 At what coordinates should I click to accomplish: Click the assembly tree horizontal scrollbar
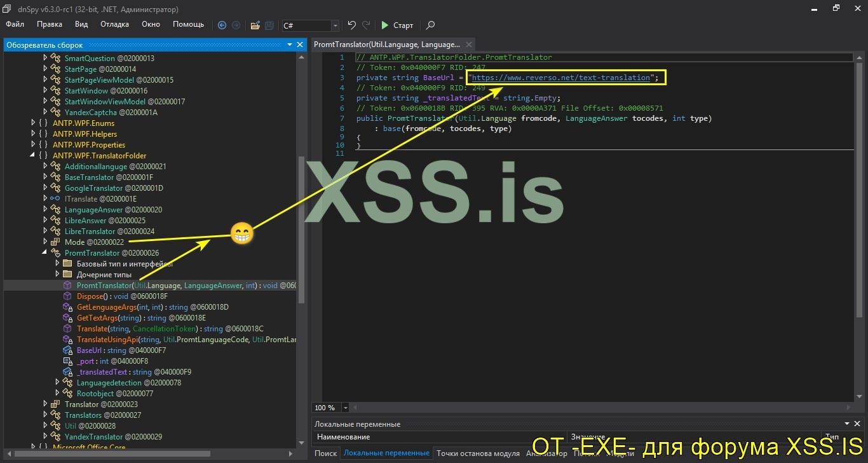(112, 454)
